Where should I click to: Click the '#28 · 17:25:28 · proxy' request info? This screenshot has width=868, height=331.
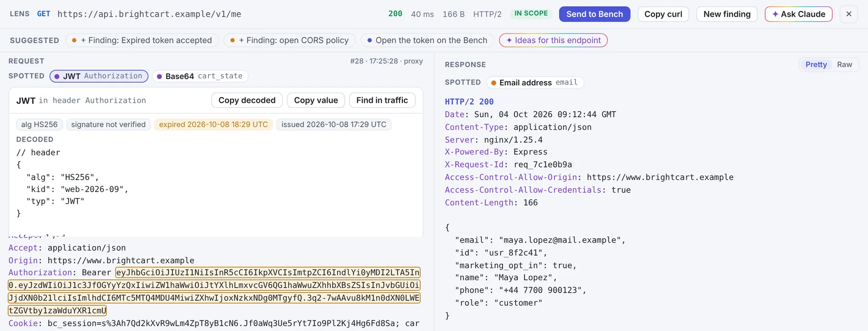click(387, 61)
